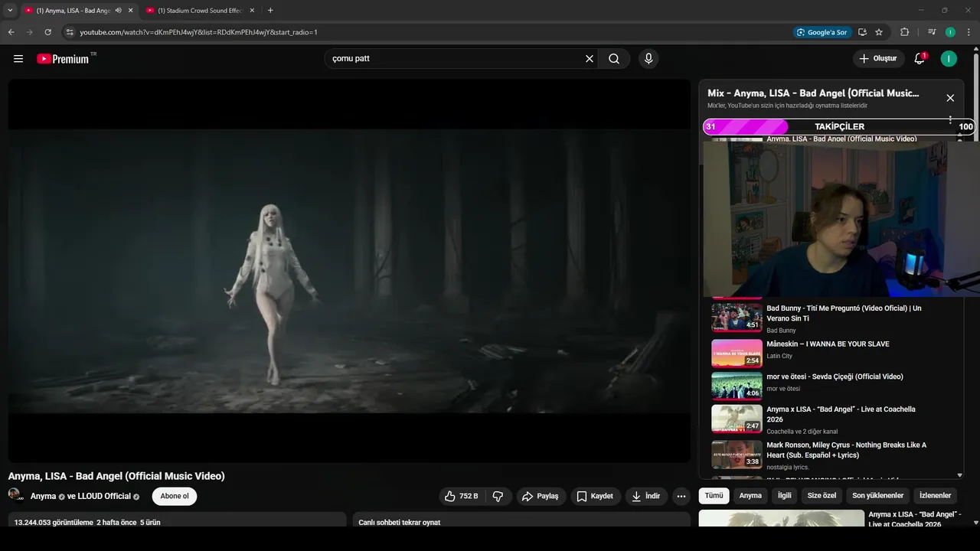The height and width of the screenshot is (551, 980).
Task: Go back with browser back arrow
Action: [x=11, y=32]
